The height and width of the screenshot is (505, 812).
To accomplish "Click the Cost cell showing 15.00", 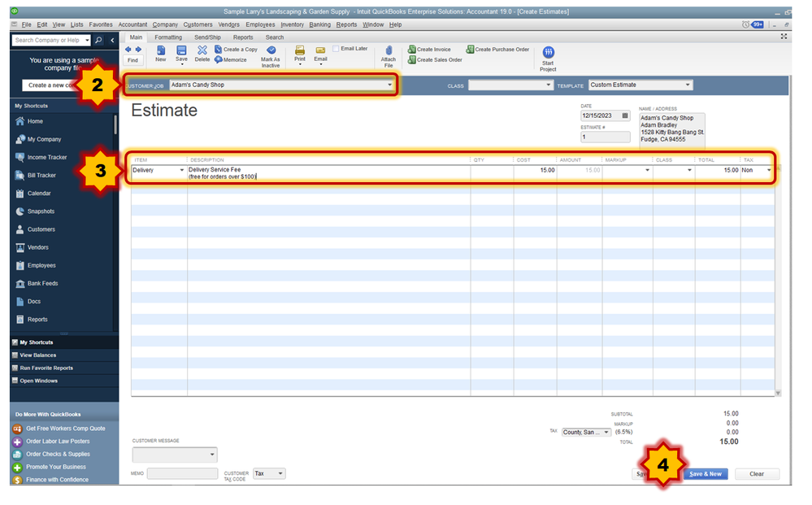I will point(535,171).
